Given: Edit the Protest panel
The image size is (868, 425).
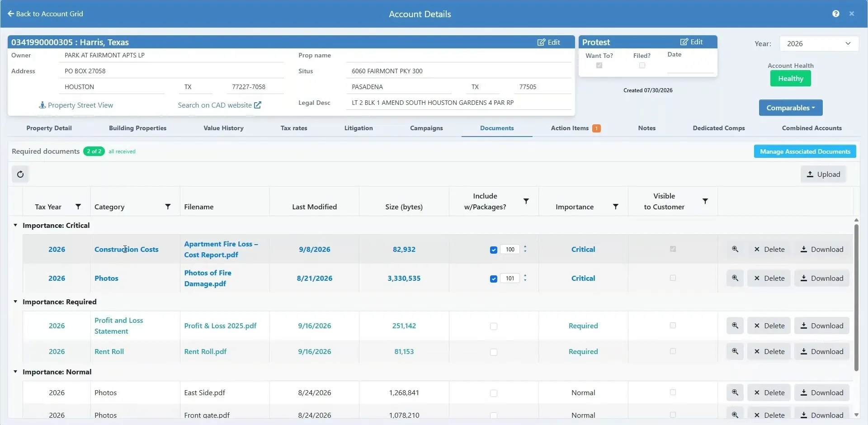Looking at the screenshot, I should point(691,42).
